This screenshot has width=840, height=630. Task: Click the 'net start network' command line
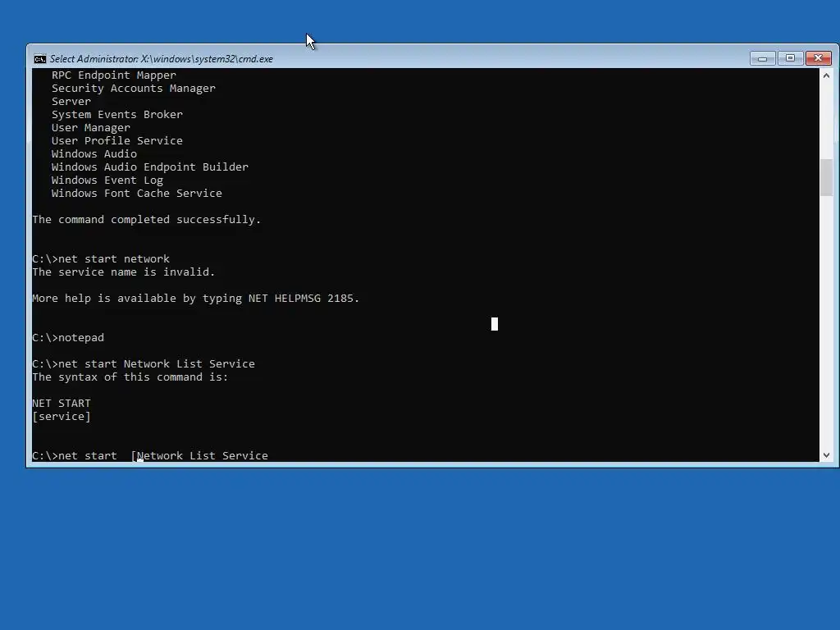click(101, 258)
